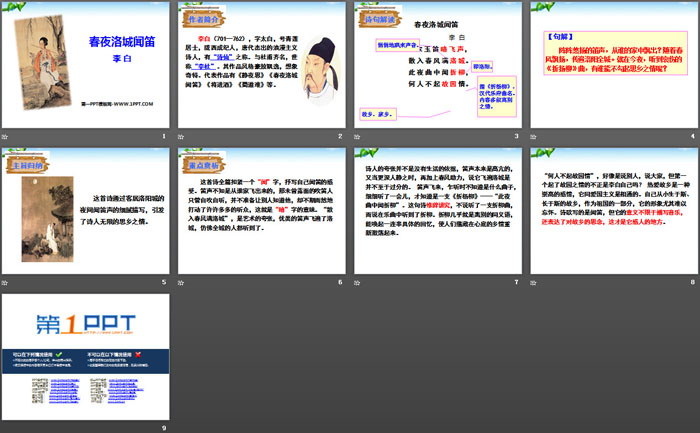This screenshot has width=700, height=433.
Task: Click the animation star icon under slide 3
Action: tap(357, 137)
